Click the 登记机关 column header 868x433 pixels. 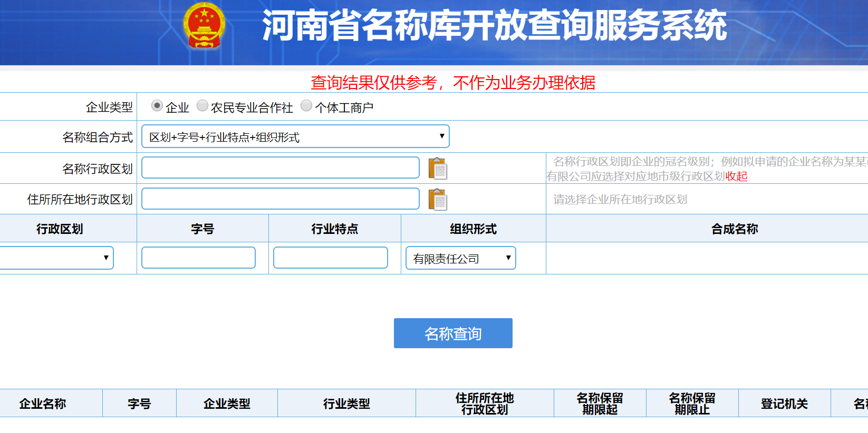[784, 404]
